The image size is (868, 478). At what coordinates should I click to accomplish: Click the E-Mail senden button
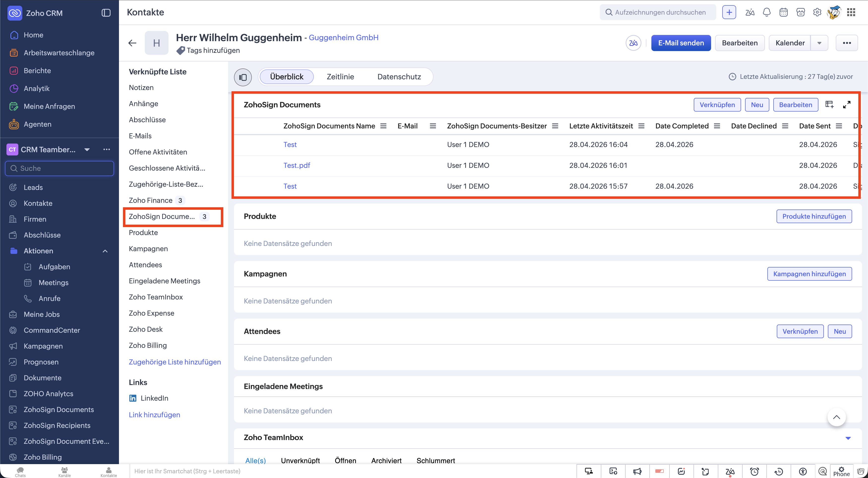[x=681, y=43]
